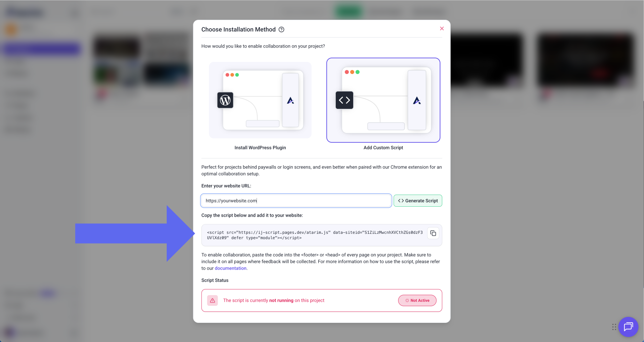This screenshot has height=342, width=644.
Task: Click the highlighted purple sidebar item
Action: click(x=42, y=49)
